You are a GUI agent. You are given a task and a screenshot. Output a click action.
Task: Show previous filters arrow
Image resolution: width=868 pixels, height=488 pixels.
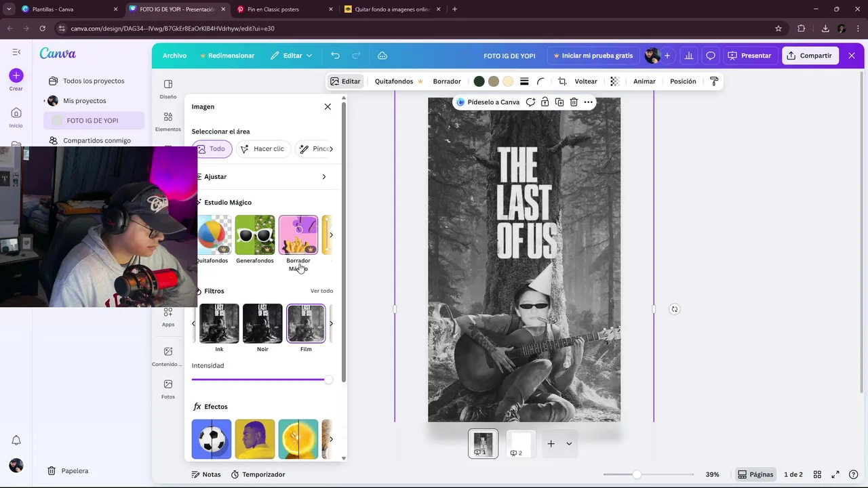click(193, 323)
